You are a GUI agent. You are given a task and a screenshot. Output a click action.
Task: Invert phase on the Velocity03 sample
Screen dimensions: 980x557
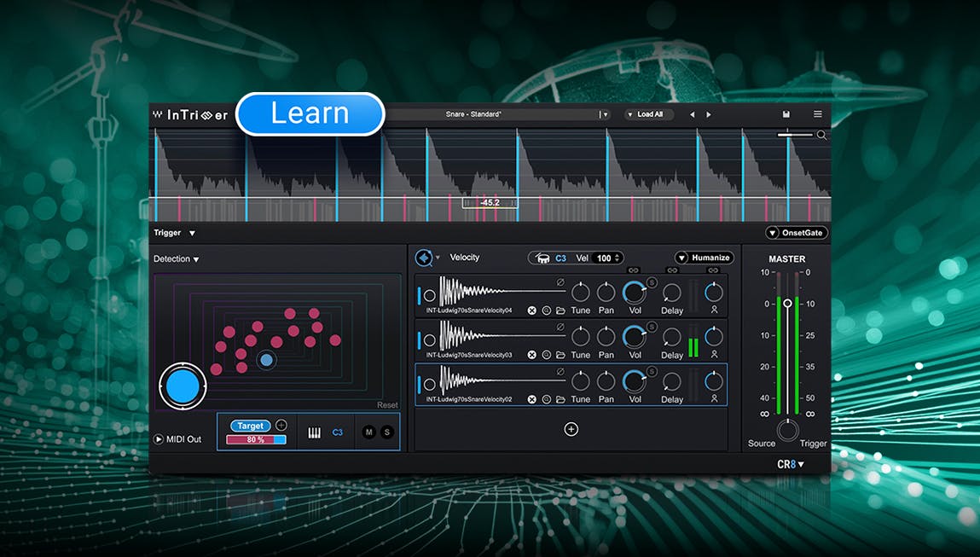pos(560,327)
